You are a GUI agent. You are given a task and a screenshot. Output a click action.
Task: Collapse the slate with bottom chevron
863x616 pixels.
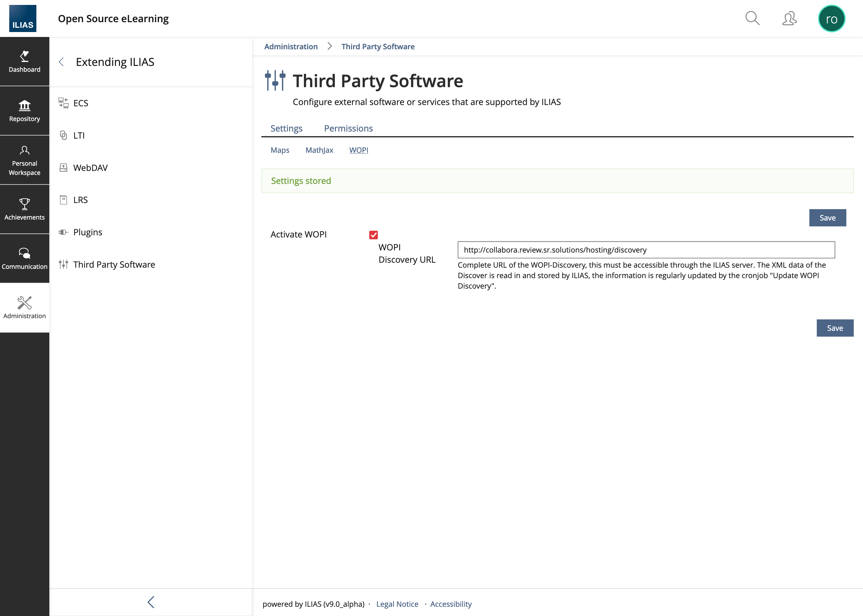151,602
